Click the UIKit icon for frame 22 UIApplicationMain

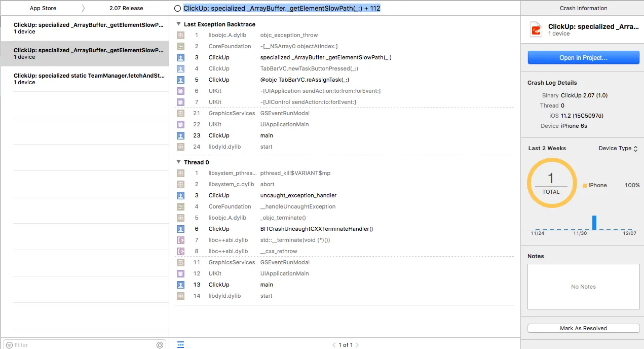tap(180, 124)
